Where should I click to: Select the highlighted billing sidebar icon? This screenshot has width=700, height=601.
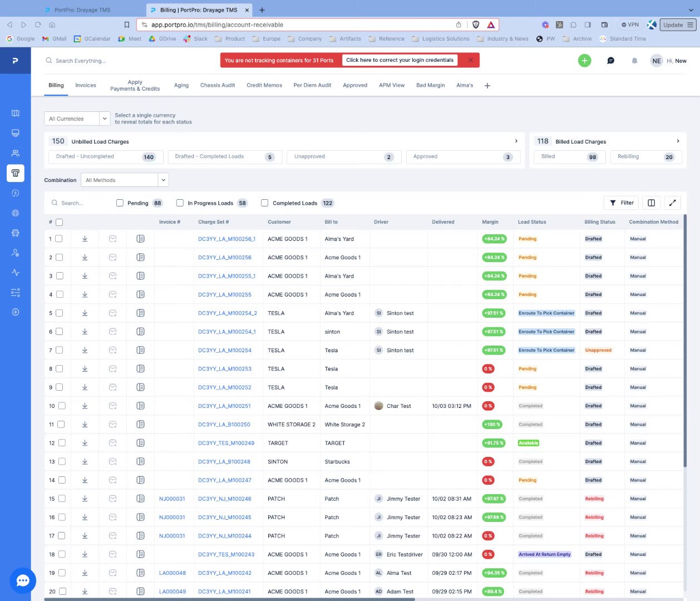click(x=16, y=173)
